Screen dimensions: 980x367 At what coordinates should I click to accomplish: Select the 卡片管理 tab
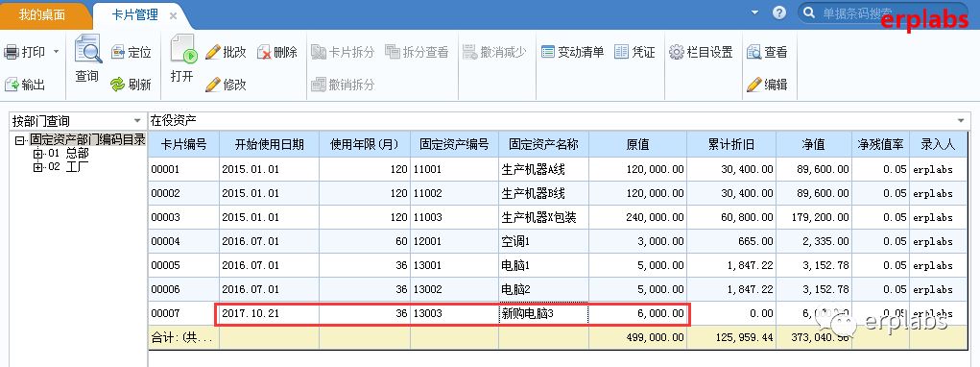coord(135,15)
